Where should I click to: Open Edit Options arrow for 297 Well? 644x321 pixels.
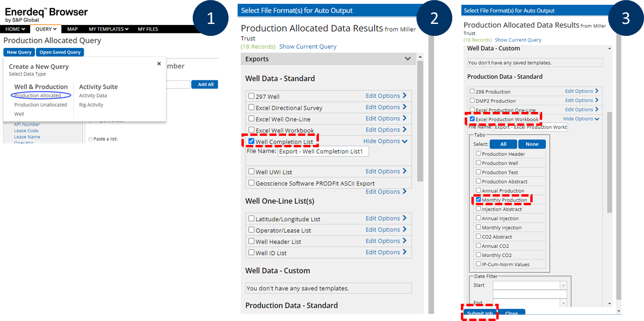click(404, 96)
